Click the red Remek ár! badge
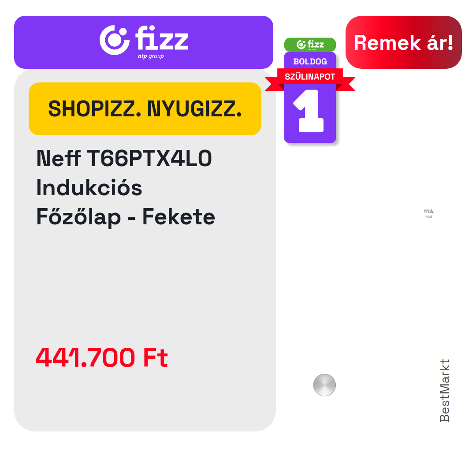The image size is (476, 476). pyautogui.click(x=403, y=42)
